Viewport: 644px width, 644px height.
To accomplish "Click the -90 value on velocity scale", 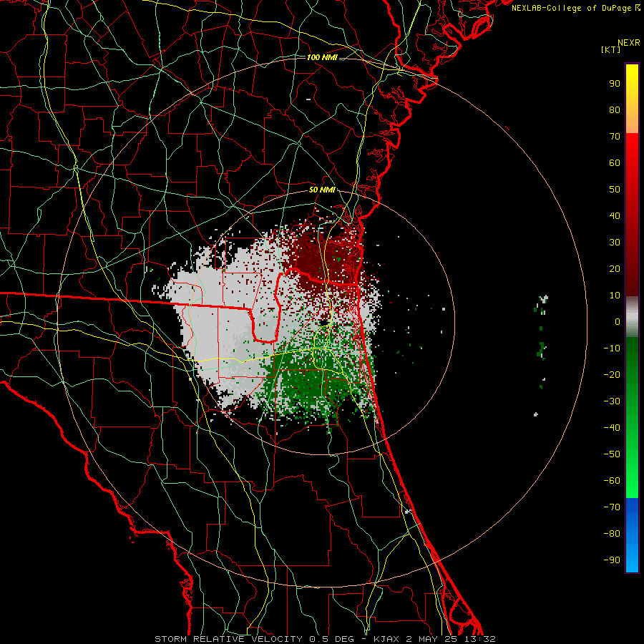I will click(612, 560).
